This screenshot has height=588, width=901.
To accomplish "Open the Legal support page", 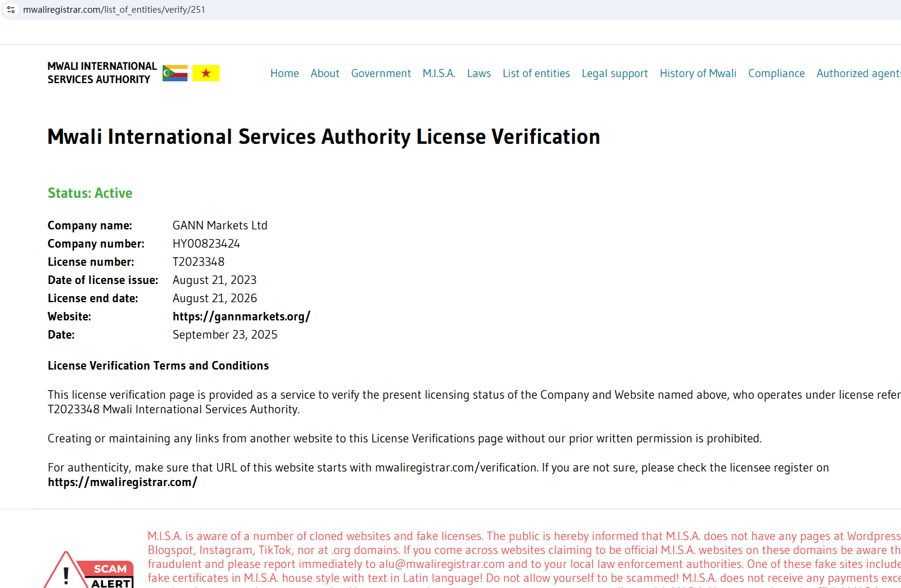I will 615,73.
